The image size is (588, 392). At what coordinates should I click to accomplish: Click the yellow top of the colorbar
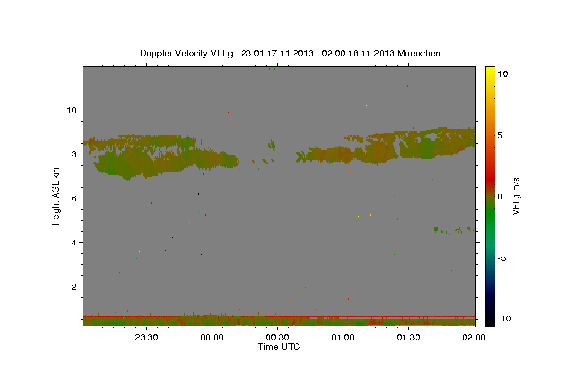pos(490,71)
